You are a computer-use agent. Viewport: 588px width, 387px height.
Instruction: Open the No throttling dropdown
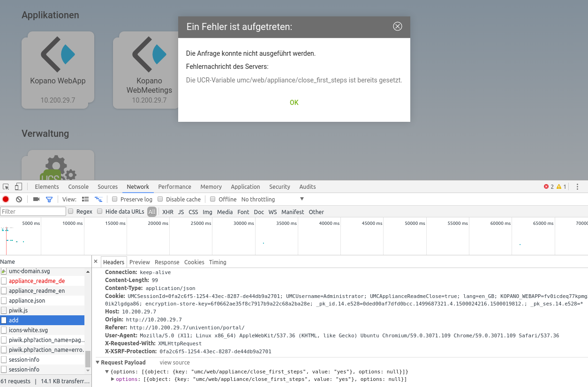(272, 199)
